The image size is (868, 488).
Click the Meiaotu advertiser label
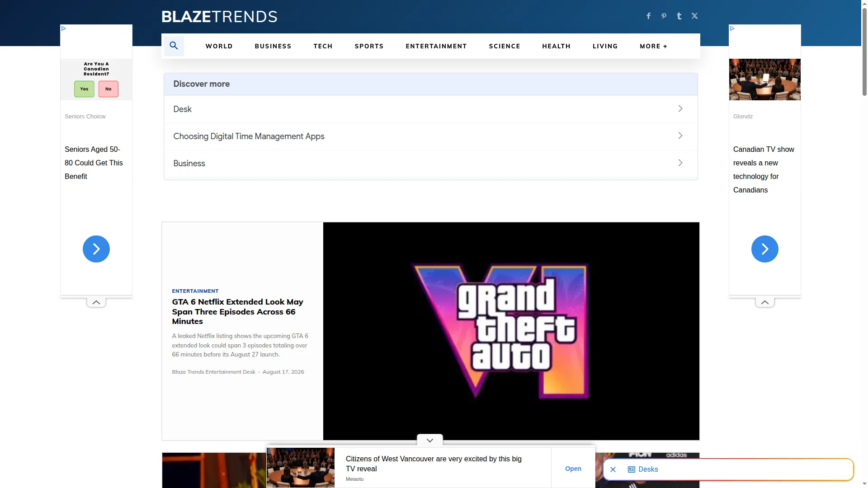354,479
